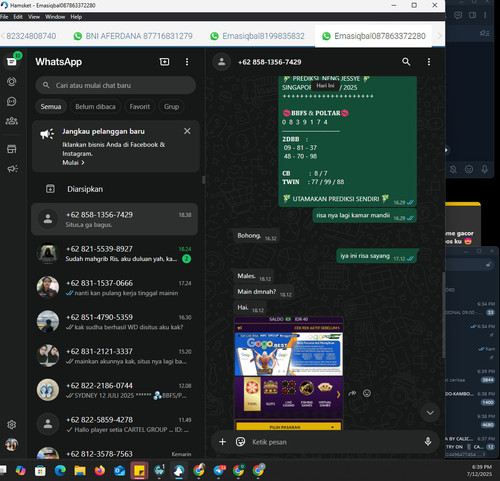This screenshot has width=500, height=481.
Task: Dismiss the Jangkau pelanggan baru banner
Action: 187,131
